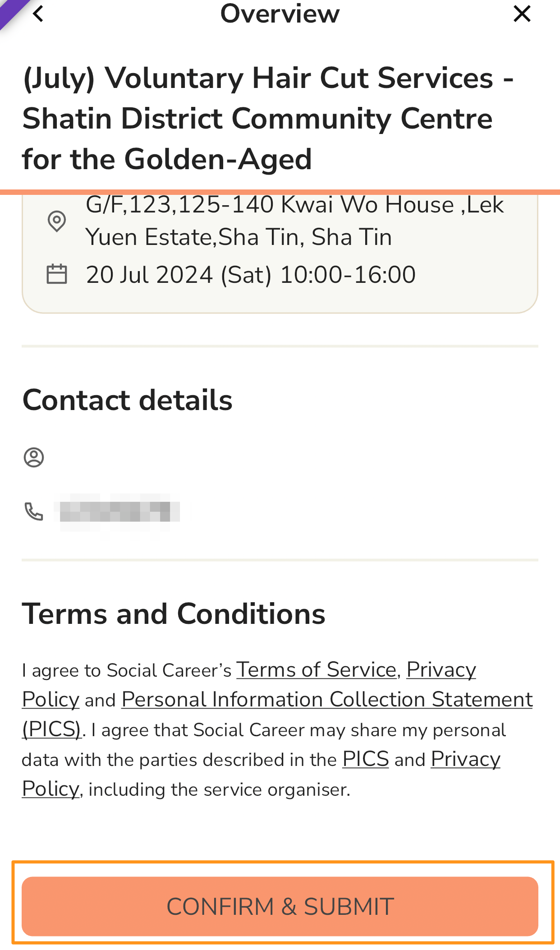Submit with the CONFIRM & SUBMIT button
This screenshot has width=560, height=950.
280,906
